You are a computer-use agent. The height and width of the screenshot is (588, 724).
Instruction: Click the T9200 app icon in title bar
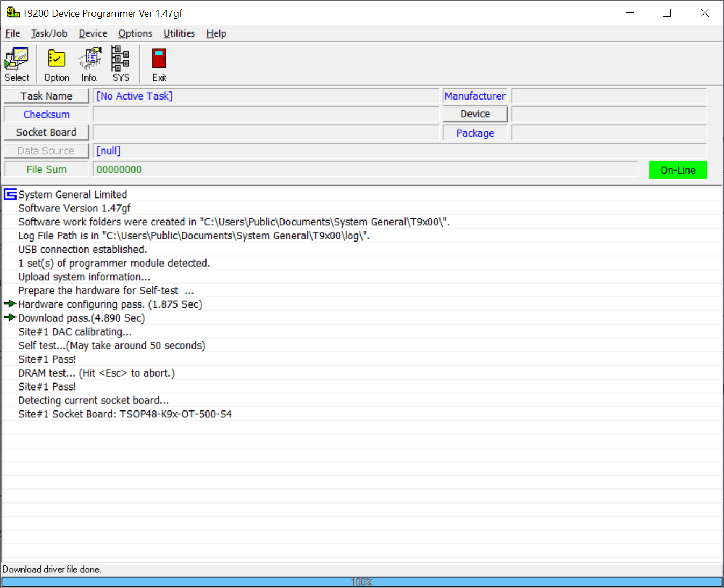point(13,12)
